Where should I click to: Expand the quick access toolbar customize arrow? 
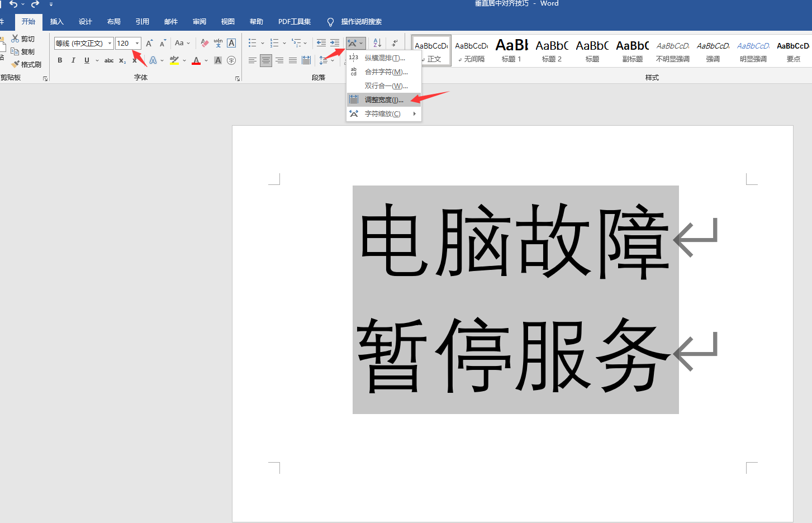(51, 4)
